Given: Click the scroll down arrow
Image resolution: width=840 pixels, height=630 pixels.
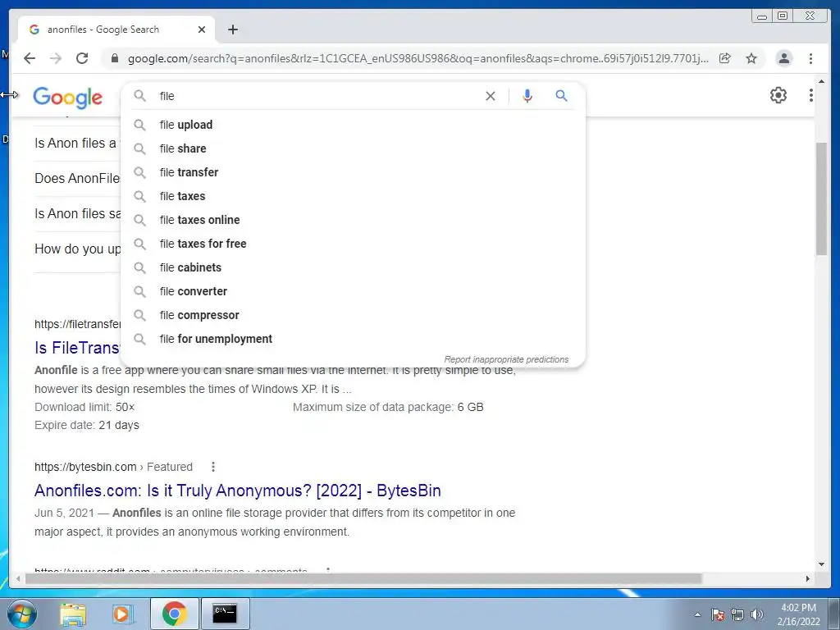Looking at the screenshot, I should click(822, 564).
